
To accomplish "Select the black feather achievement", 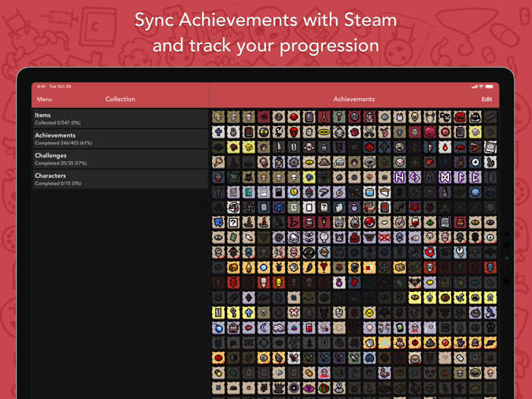I will coord(309,268).
